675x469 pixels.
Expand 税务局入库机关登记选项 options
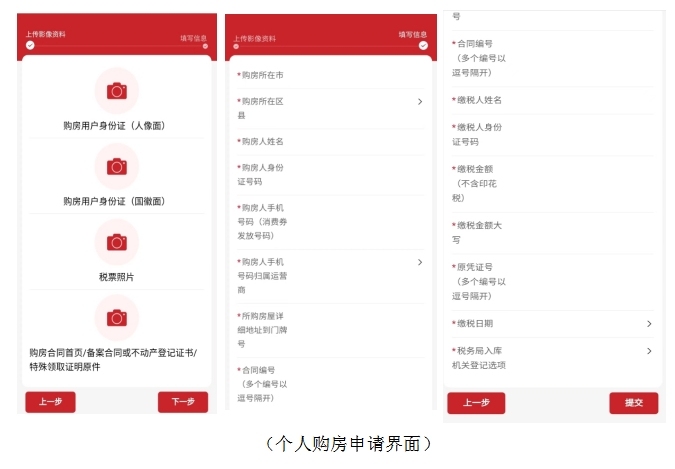pyautogui.click(x=649, y=351)
